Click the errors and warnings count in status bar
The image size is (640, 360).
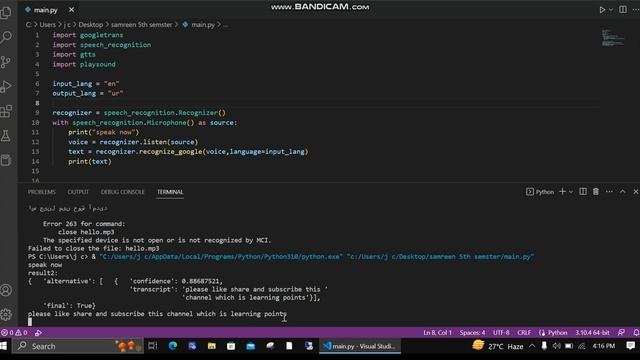[14, 333]
